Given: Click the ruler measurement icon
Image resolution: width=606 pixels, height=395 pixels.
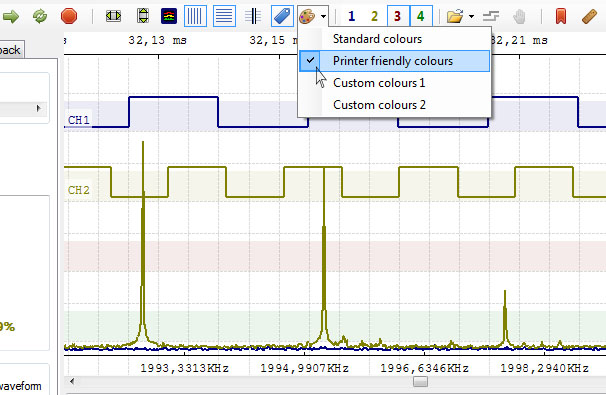Looking at the screenshot, I should point(589,16).
